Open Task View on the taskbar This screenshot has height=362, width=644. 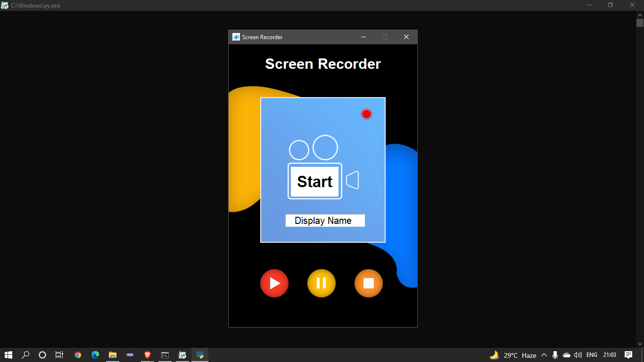[x=59, y=355]
